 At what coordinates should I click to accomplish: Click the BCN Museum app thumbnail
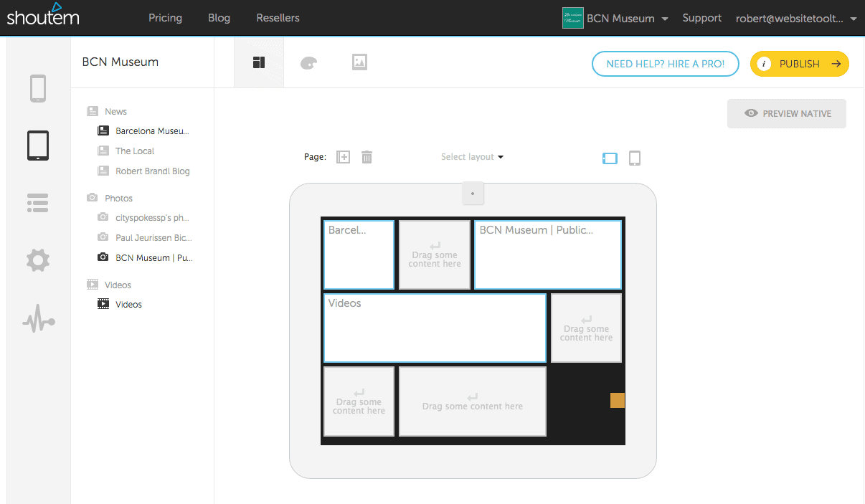click(x=573, y=18)
